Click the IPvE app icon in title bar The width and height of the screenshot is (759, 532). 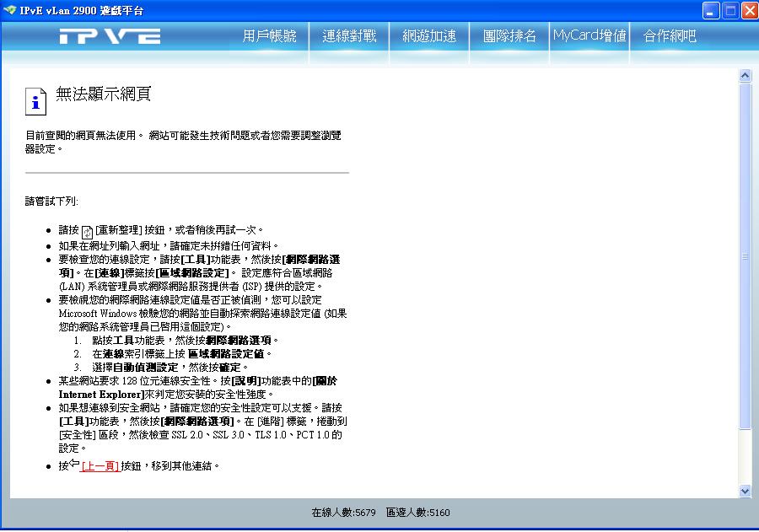9,10
